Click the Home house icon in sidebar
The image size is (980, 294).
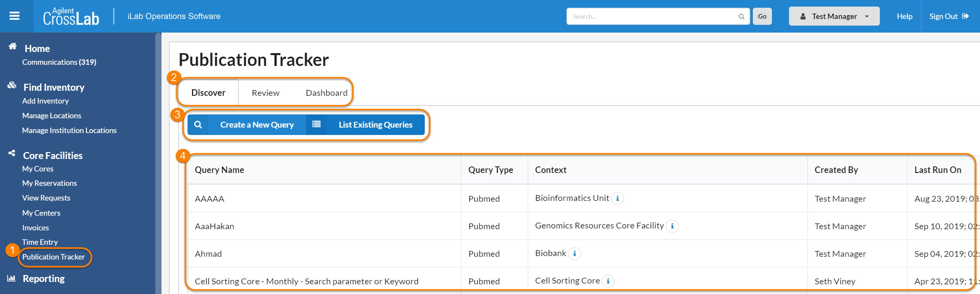click(x=12, y=47)
